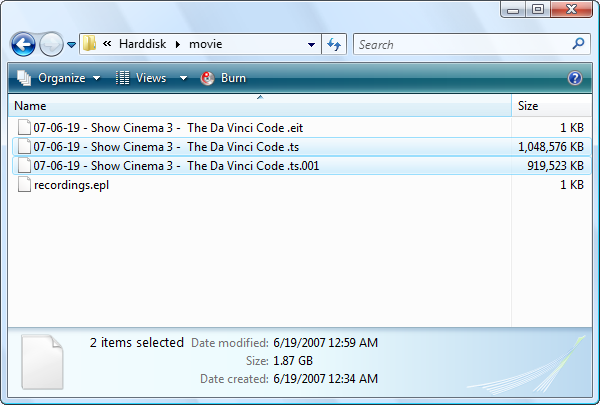Click the folder icon in address bar
This screenshot has width=600, height=405.
(x=89, y=44)
